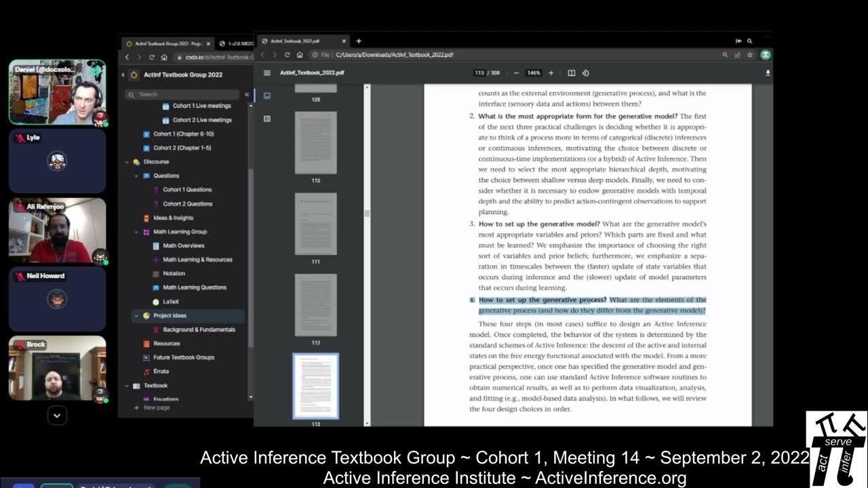
Task: Open Cohort 2 Live meetings page
Action: [201, 120]
